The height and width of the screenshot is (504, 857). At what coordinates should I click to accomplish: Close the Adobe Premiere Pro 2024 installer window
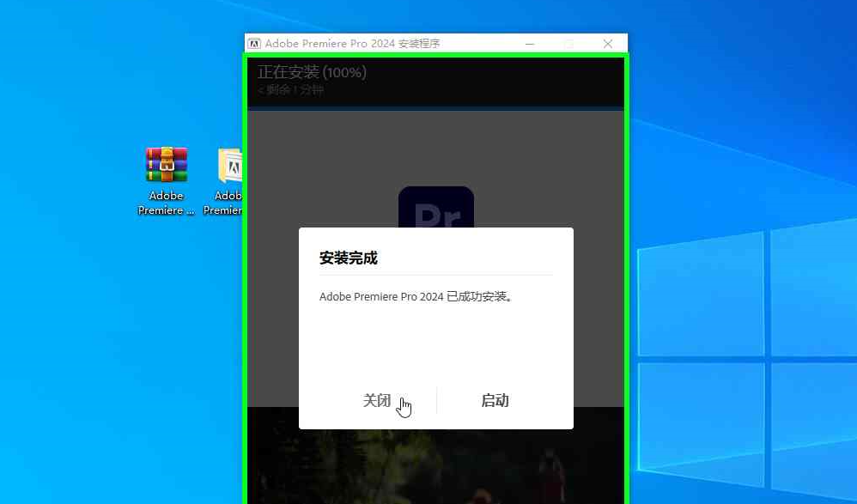(608, 44)
